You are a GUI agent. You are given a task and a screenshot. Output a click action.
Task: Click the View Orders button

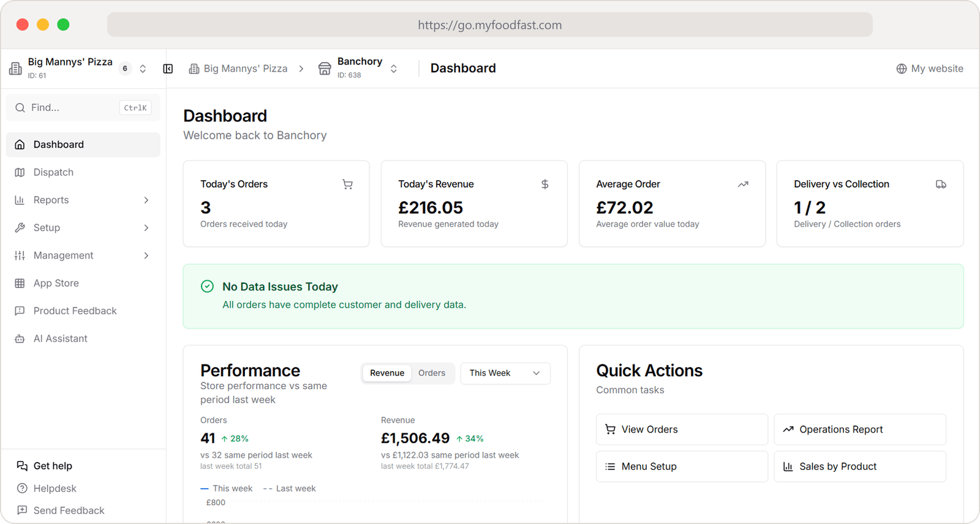click(682, 430)
